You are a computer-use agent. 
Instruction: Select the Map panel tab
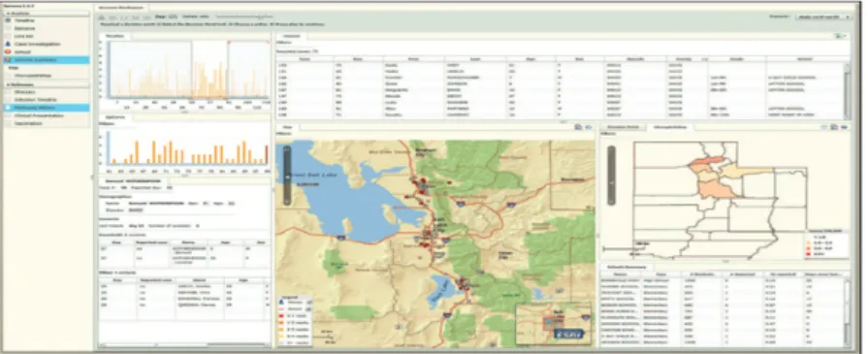(289, 127)
